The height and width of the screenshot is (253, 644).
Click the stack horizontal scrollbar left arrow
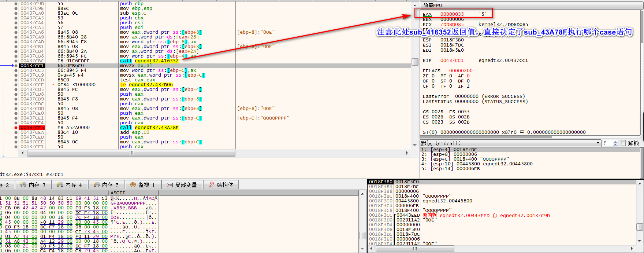tap(371, 249)
